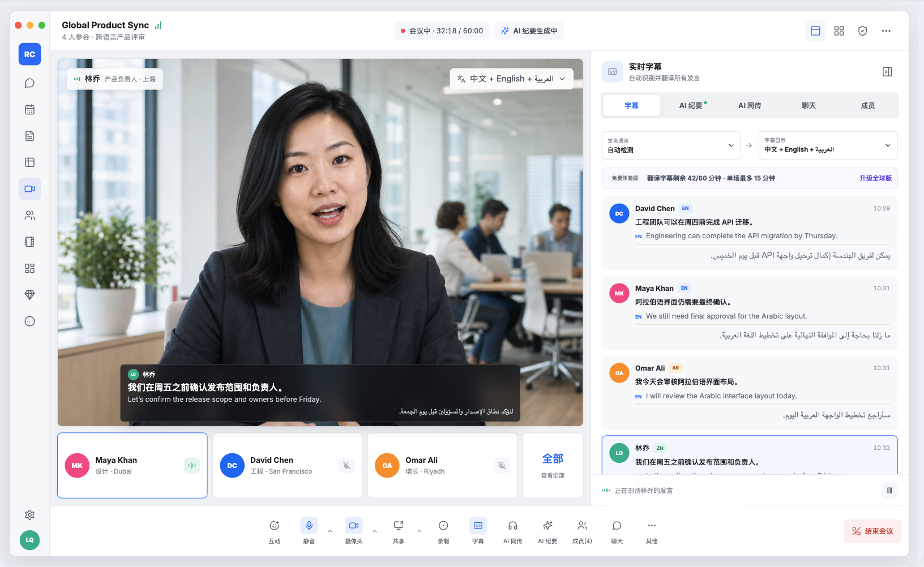Collapse the live captions side panel

coord(887,72)
